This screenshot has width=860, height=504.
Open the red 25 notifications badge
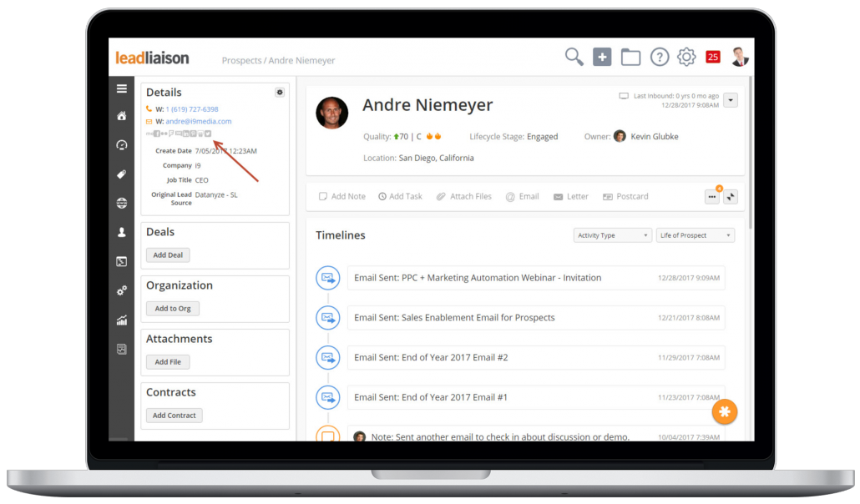point(713,57)
